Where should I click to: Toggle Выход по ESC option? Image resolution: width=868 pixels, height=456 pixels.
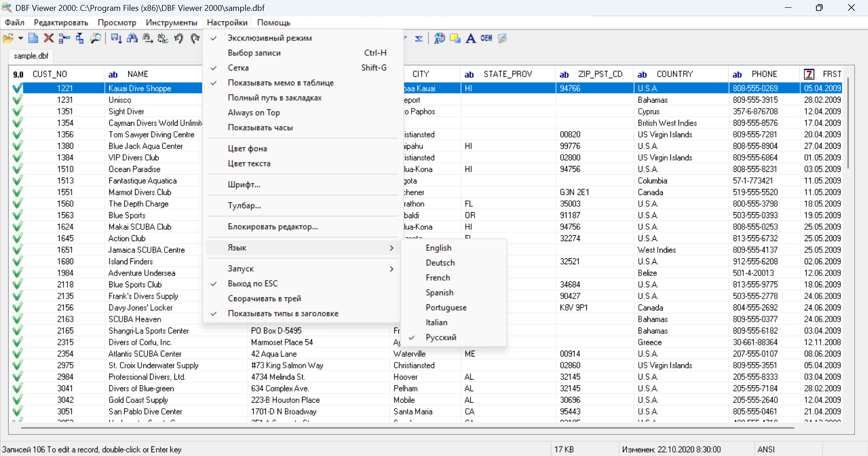[x=253, y=284]
